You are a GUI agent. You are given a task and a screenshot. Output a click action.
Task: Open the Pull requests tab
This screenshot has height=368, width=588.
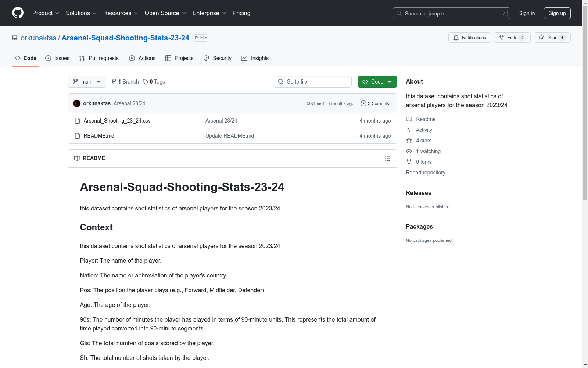(99, 58)
